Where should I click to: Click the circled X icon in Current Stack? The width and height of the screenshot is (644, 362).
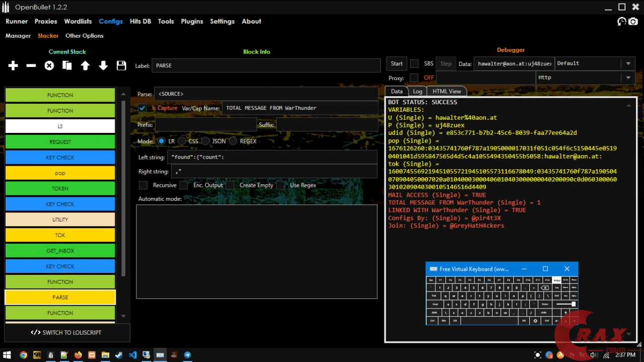49,65
